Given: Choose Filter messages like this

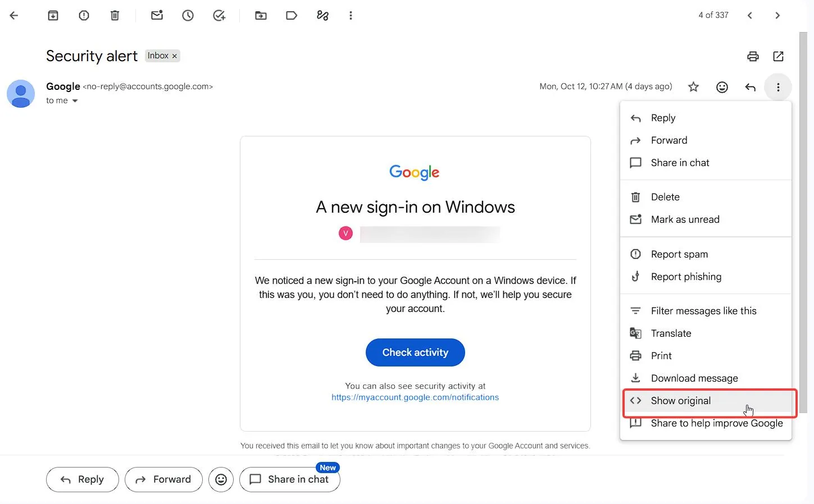Looking at the screenshot, I should coord(706,311).
